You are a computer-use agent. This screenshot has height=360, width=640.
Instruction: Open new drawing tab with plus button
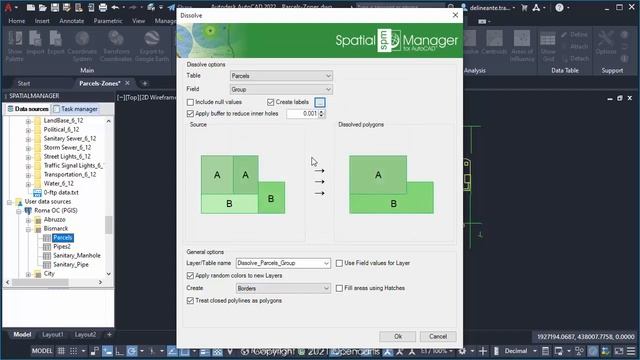[x=144, y=83]
